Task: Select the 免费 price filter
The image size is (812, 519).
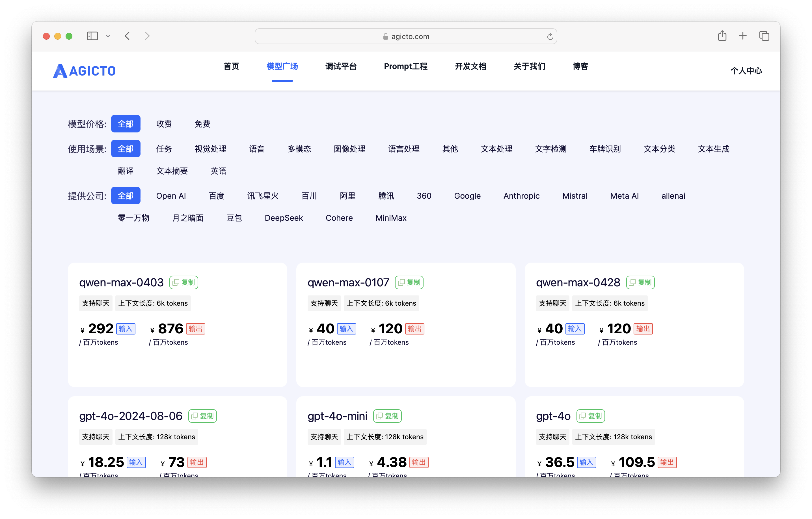Action: (202, 124)
